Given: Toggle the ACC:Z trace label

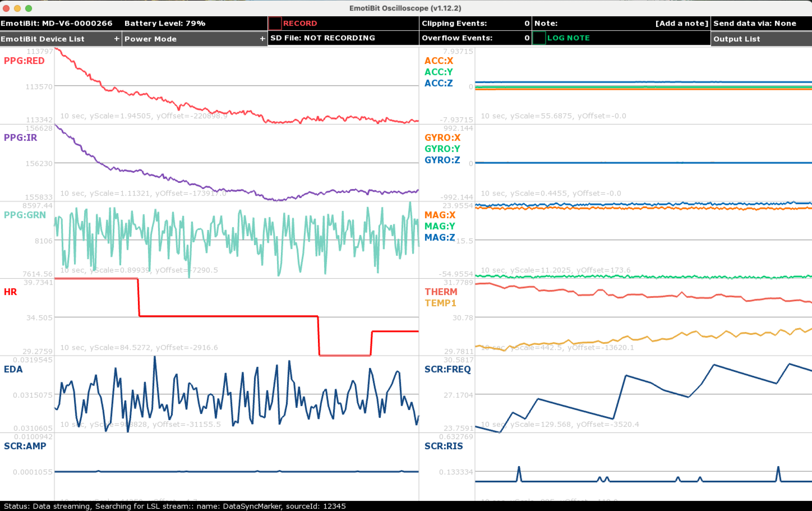Looking at the screenshot, I should tap(438, 83).
